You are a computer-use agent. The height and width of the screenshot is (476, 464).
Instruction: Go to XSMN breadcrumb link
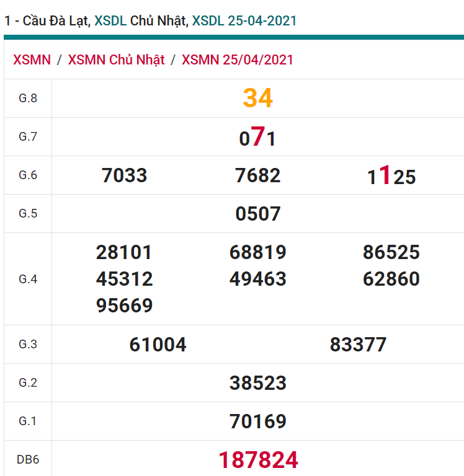pos(32,59)
